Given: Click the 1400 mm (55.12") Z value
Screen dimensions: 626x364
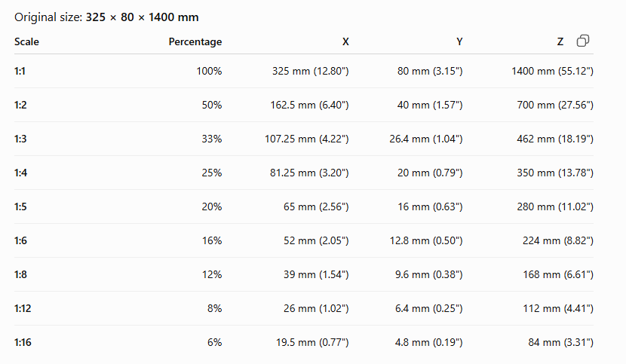Looking at the screenshot, I should tap(553, 71).
